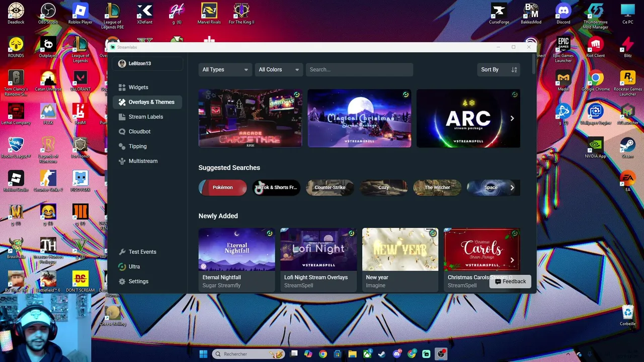This screenshot has width=644, height=362.
Task: Click the Steam desktop icon
Action: click(628, 148)
